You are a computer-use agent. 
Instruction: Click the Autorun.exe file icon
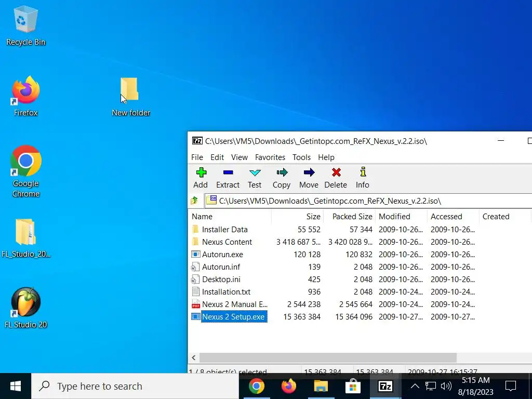coord(196,254)
